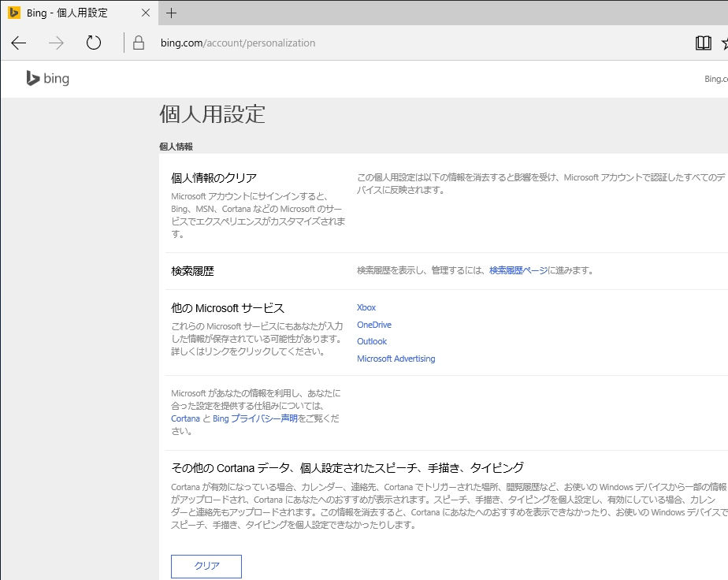Open the Bing プライバシー声明 link

tap(255, 418)
